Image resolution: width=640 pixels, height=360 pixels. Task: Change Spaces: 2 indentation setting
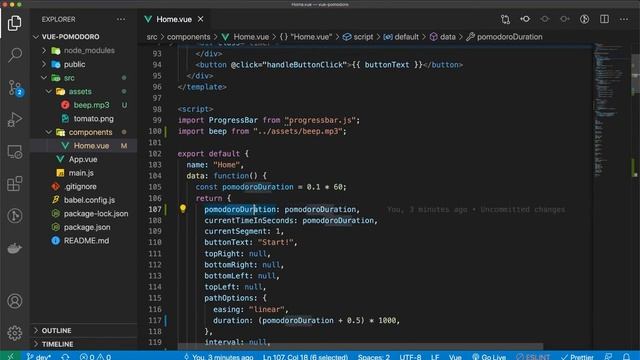pos(373,356)
